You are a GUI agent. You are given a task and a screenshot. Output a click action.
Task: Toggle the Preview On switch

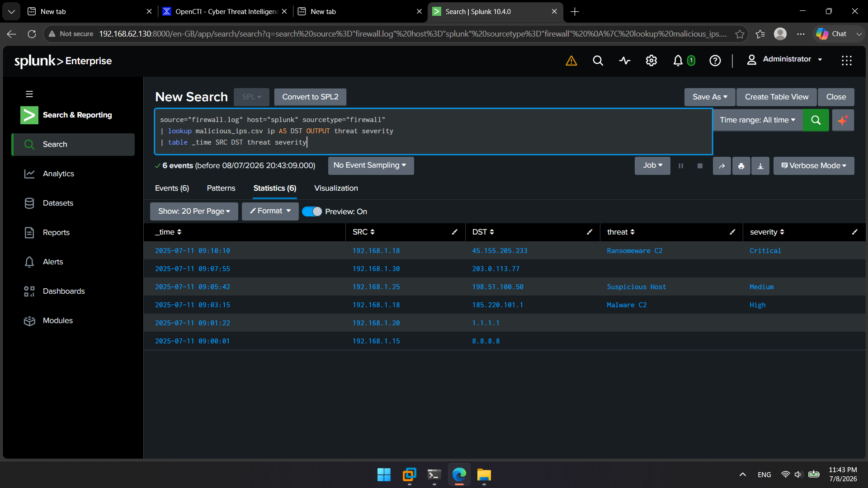311,211
